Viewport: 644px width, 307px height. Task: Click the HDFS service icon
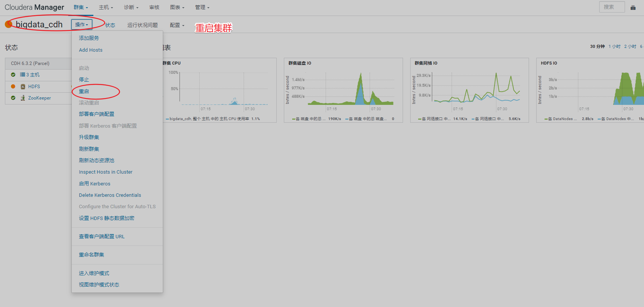23,87
